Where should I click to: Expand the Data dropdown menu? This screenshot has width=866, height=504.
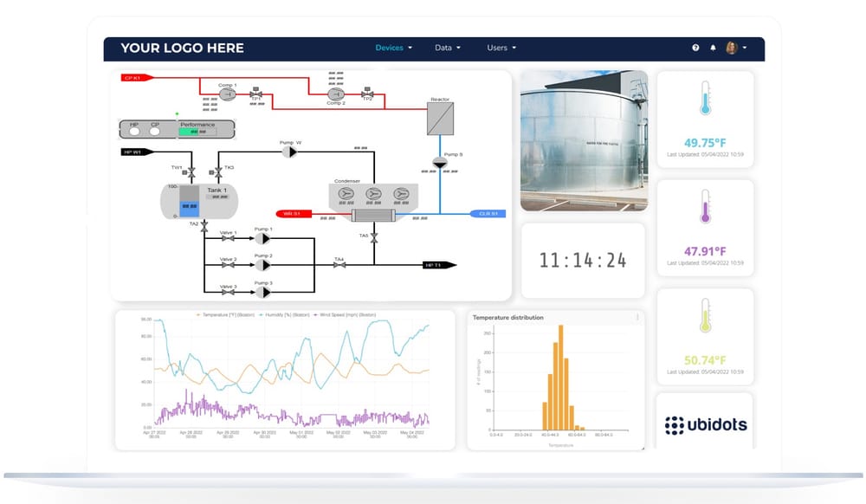(448, 48)
